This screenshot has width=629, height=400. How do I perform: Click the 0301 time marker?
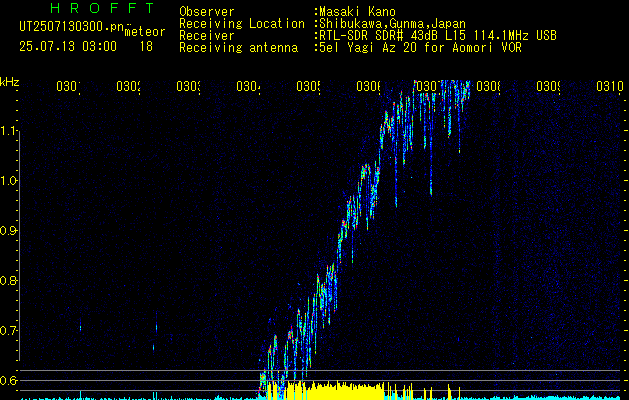point(68,87)
